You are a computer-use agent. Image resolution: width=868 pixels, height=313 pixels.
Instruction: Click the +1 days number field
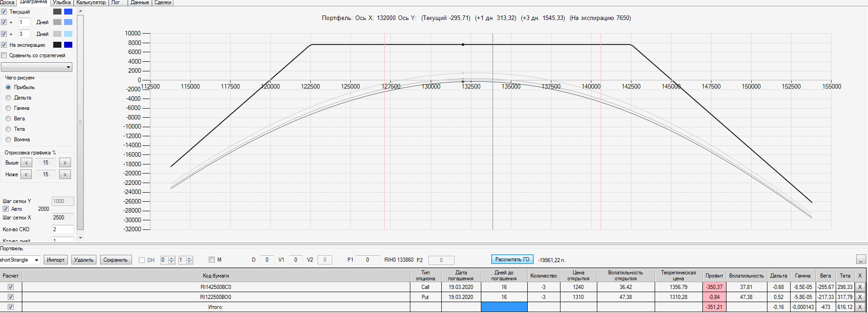24,22
